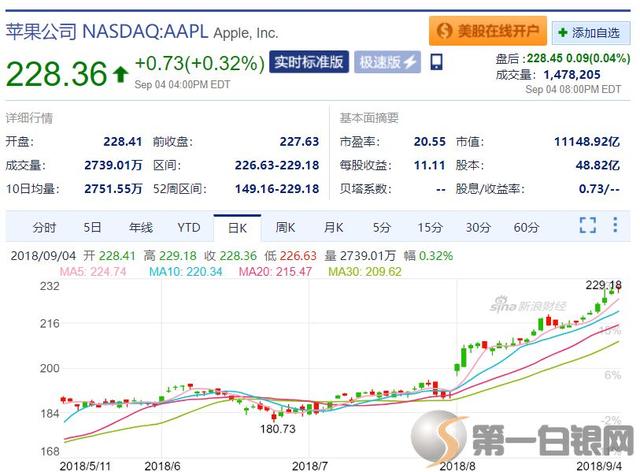Click the after-hours volume 1,478,205
The image size is (640, 472).
572,75
